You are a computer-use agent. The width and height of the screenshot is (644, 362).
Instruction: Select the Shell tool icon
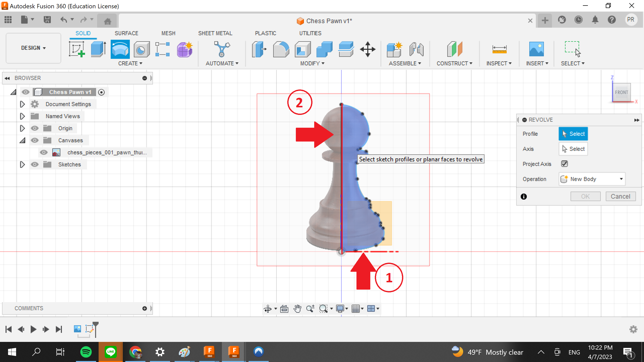point(303,49)
